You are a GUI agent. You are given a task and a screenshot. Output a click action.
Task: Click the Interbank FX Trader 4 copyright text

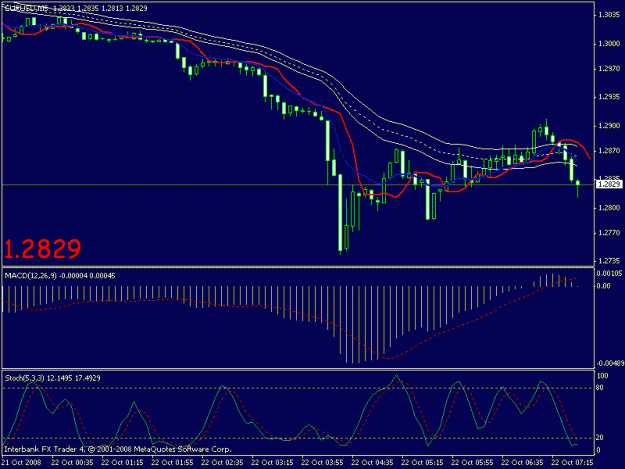(118, 449)
